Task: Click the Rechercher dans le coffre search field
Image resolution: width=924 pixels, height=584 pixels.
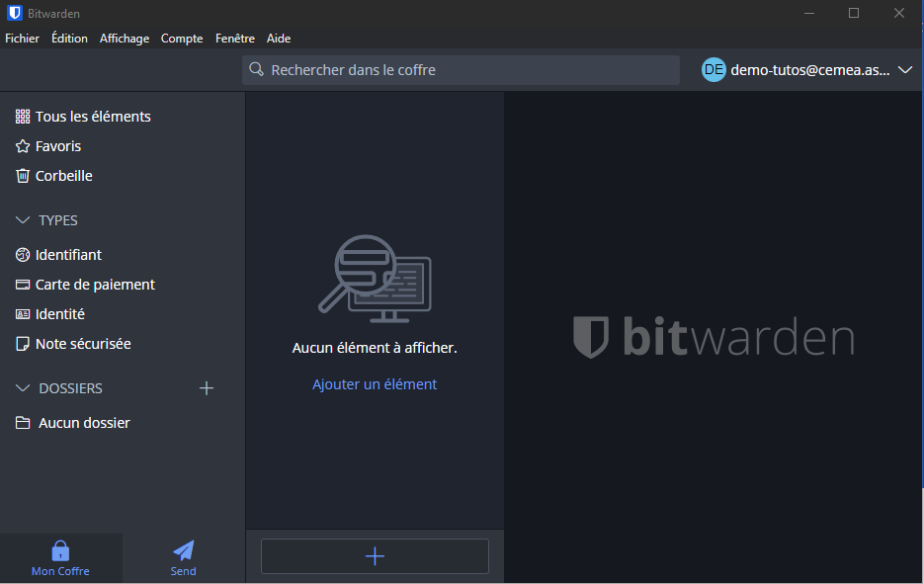Action: tap(461, 70)
